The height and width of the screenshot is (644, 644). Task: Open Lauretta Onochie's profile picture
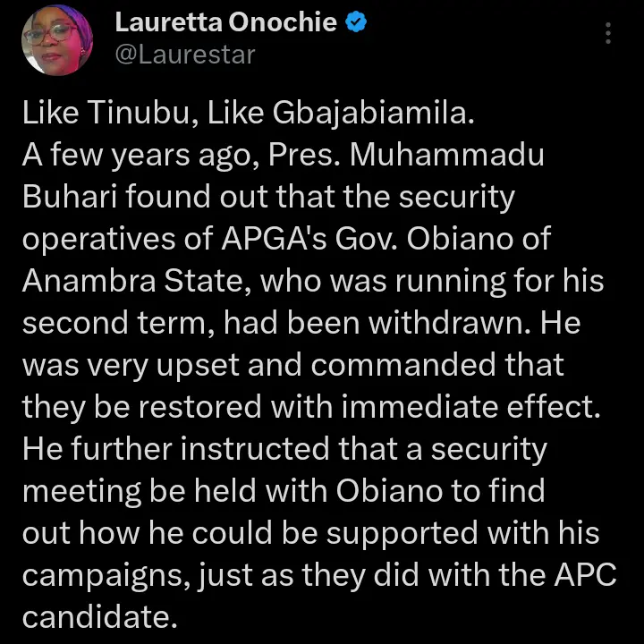(x=52, y=40)
